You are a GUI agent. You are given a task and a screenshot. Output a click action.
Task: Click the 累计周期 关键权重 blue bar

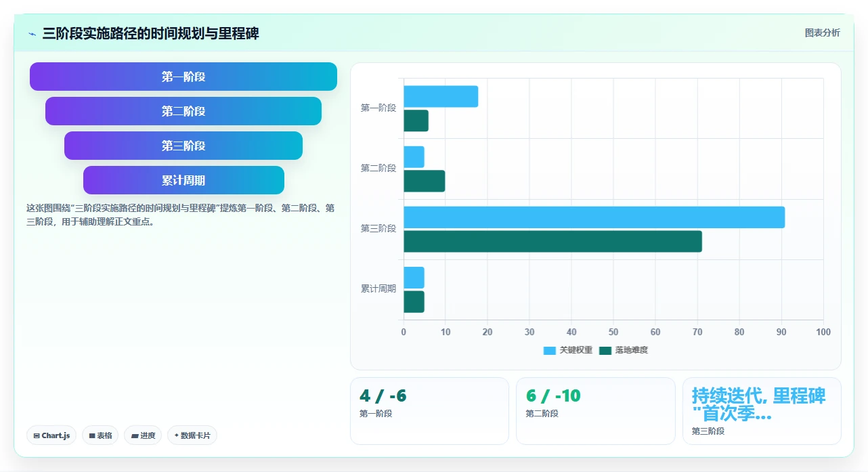click(414, 278)
